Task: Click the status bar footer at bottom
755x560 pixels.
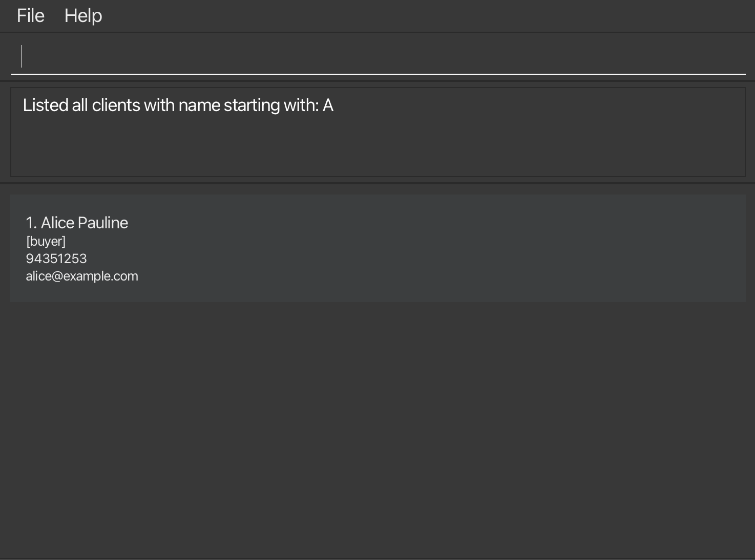Action: point(378,558)
